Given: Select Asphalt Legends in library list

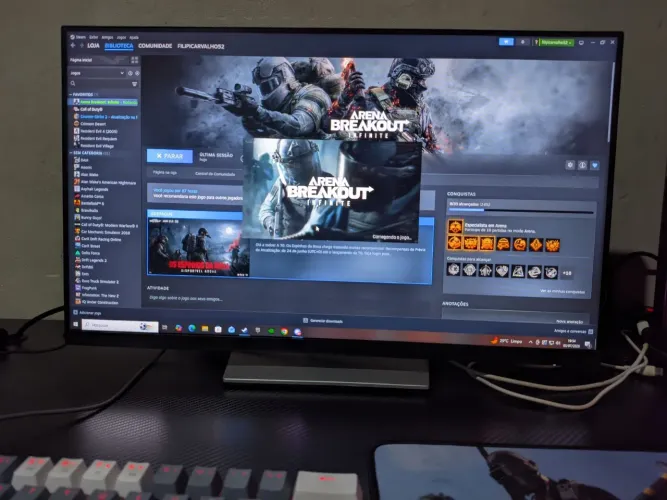Looking at the screenshot, I should [x=91, y=189].
